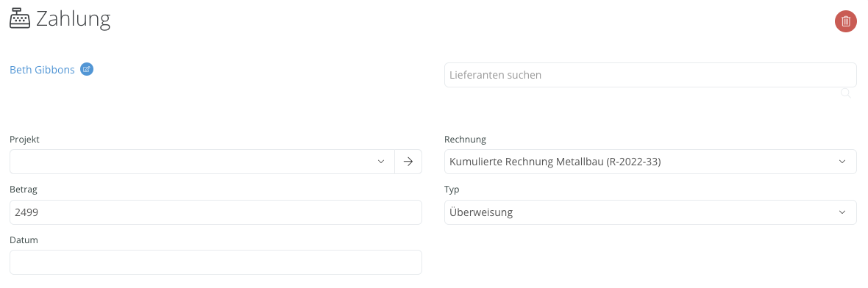Open the empty Projekt select box
Image resolution: width=868 pixels, height=288 pixels.
coord(202,162)
